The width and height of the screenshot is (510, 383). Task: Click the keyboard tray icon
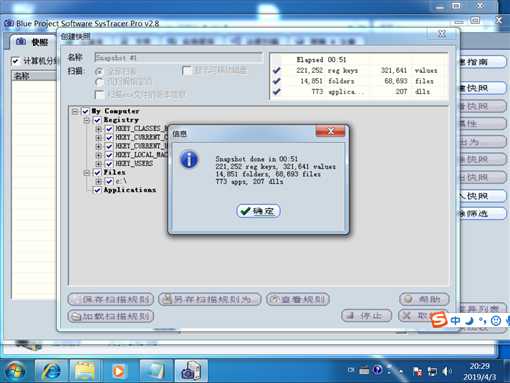(x=364, y=371)
